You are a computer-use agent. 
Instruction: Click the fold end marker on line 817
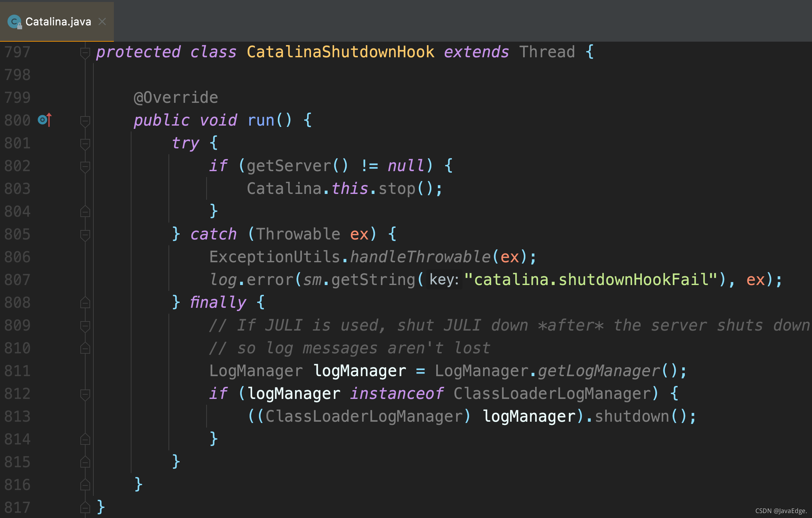pos(85,507)
